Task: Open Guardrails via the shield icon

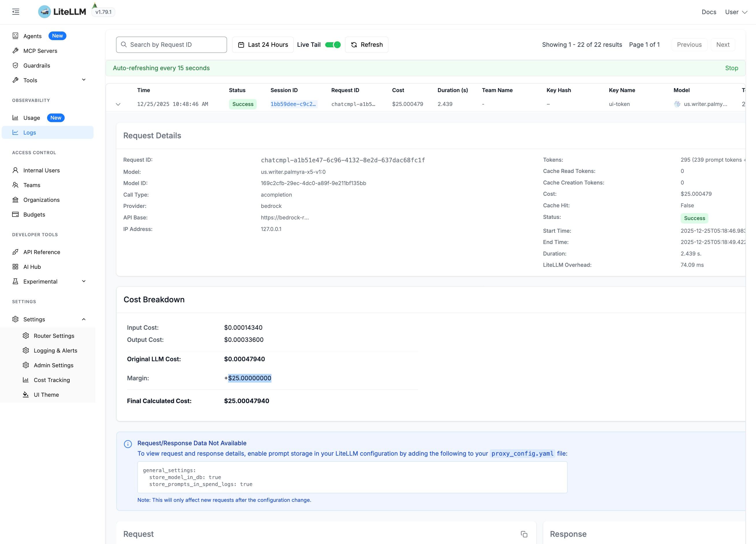Action: pyautogui.click(x=15, y=65)
